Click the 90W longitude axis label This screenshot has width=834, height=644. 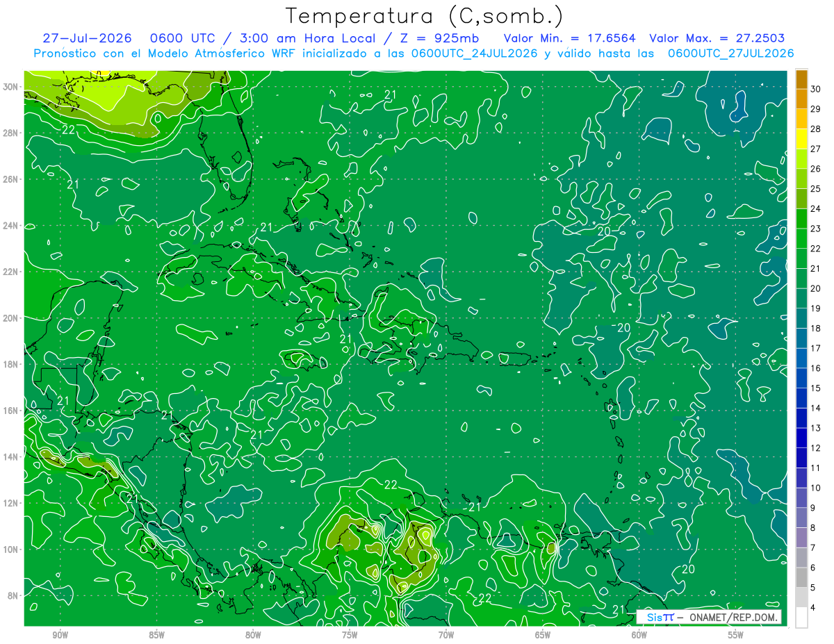click(60, 635)
